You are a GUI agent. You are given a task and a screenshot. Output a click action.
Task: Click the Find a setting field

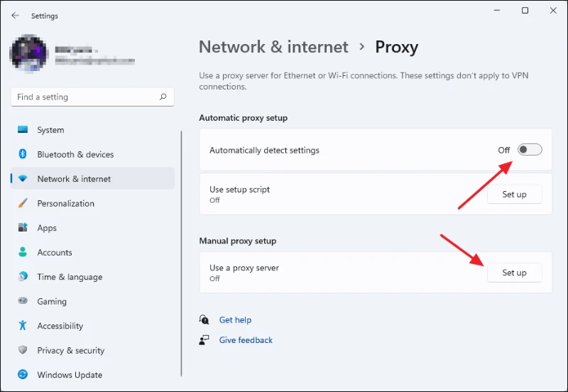(92, 97)
